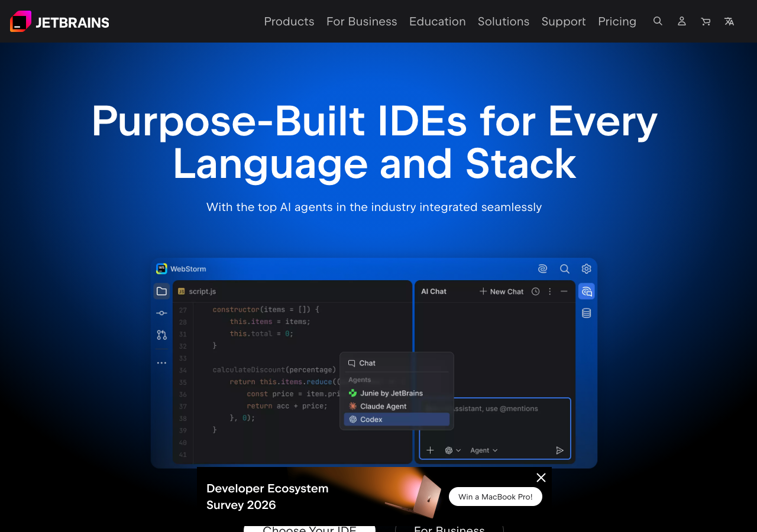Minimize the AI Chat panel
Screen dimensions: 757x532
pyautogui.click(x=564, y=291)
